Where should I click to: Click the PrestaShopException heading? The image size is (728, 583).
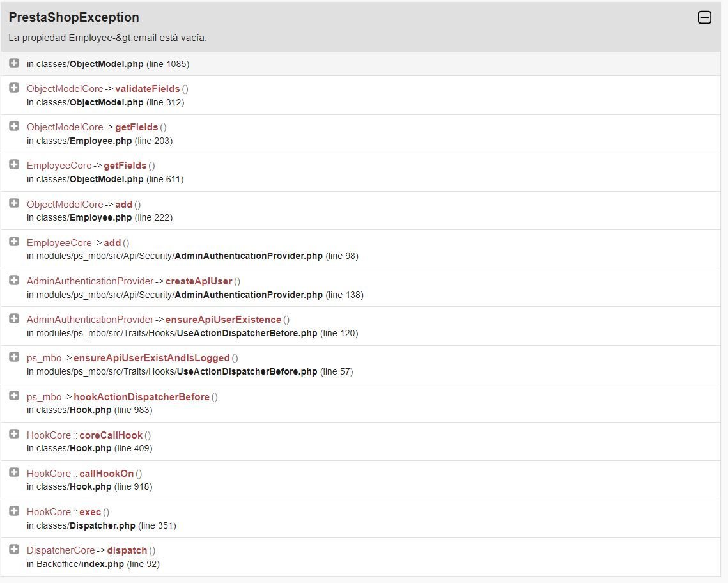pos(74,17)
